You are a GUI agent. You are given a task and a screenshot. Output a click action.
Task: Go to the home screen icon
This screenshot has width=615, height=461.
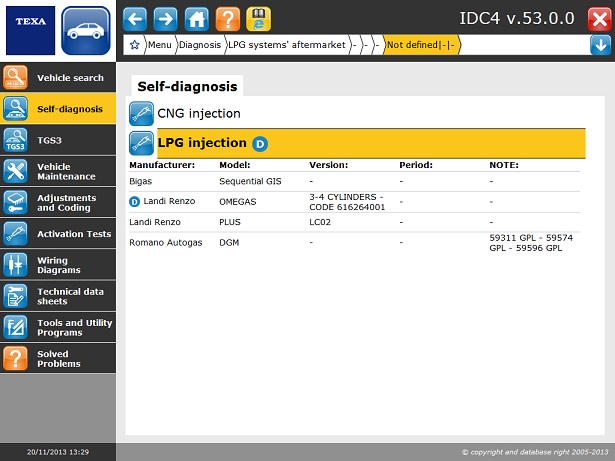(197, 18)
